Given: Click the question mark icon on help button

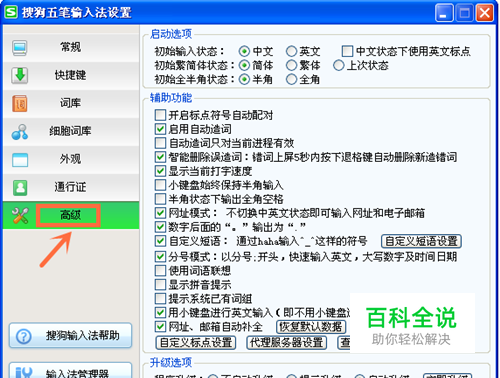Looking at the screenshot, I should 24,336.
